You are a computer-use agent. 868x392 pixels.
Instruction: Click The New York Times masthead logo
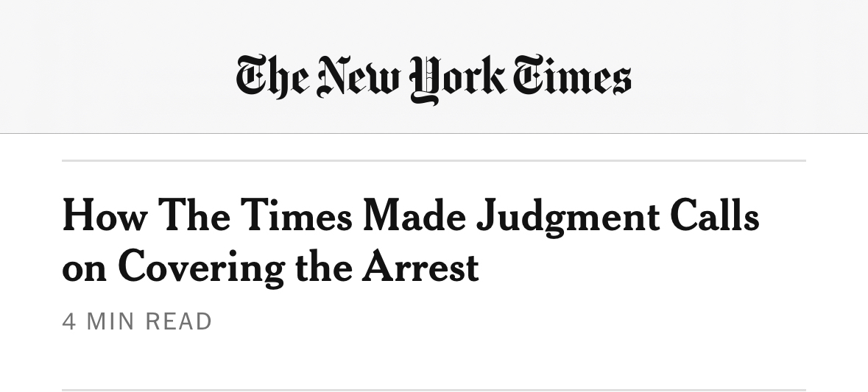tap(433, 78)
